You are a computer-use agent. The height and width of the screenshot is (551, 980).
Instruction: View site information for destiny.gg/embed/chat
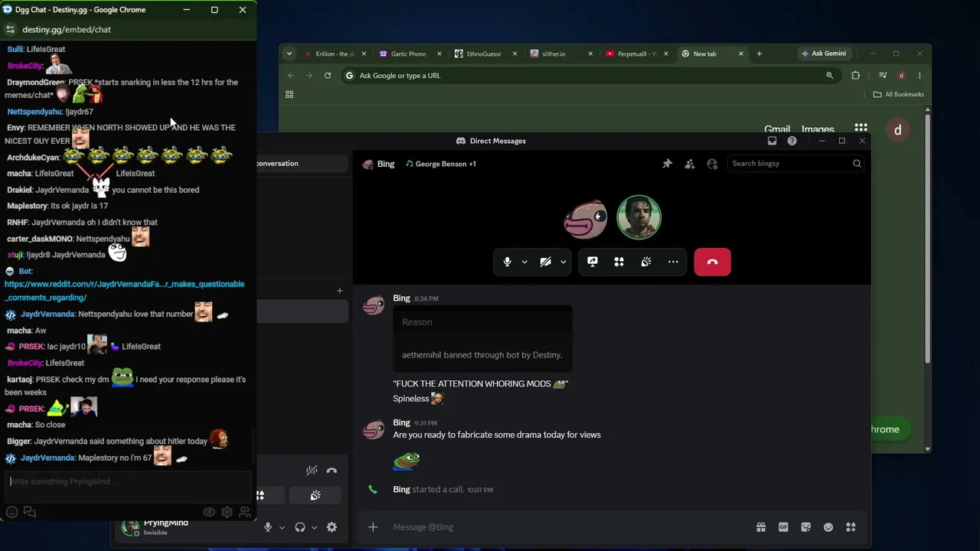10,29
